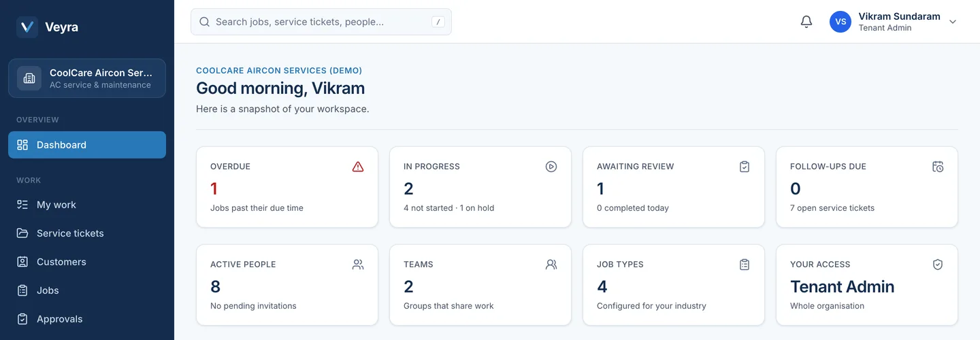980x340 pixels.
Task: Click "Here is a snapshot of your workspace."
Action: (282, 109)
